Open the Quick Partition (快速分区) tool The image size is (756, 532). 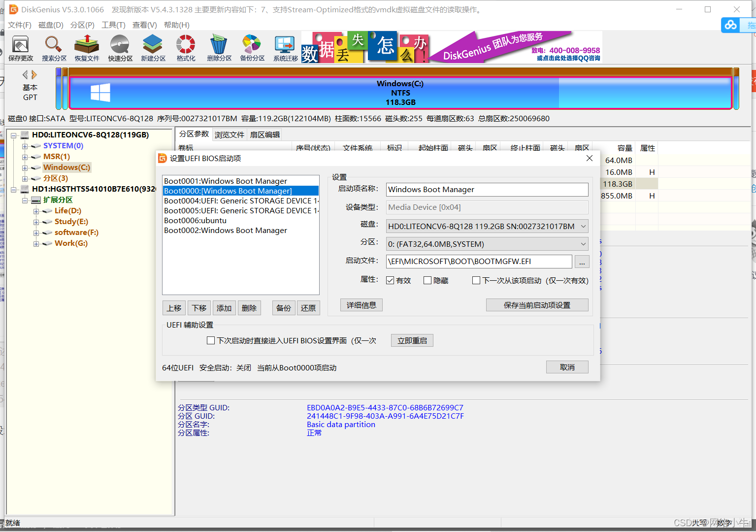click(120, 48)
